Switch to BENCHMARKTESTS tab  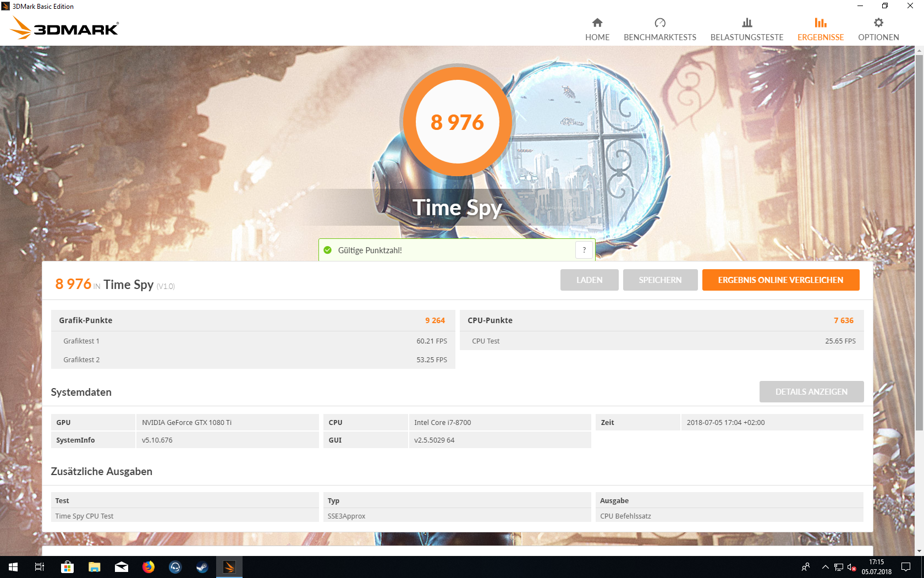pyautogui.click(x=660, y=30)
